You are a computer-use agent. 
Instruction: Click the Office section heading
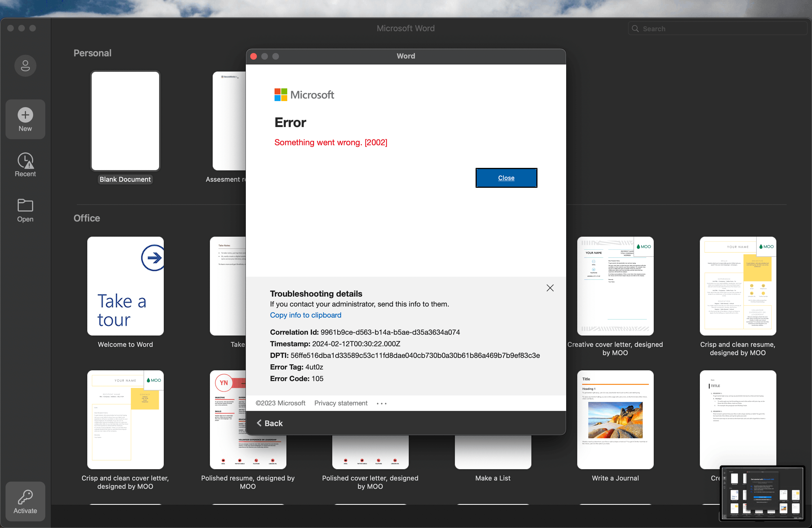87,218
